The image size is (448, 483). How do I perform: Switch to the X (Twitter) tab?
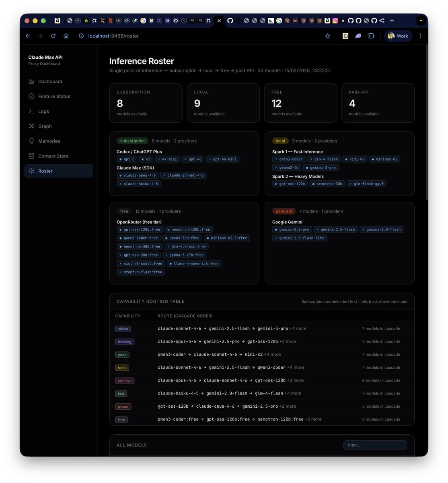pos(102,21)
